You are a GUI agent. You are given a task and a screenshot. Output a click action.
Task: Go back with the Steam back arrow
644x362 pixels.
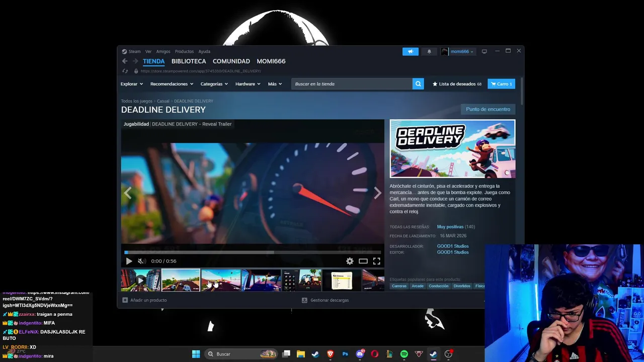pos(125,61)
